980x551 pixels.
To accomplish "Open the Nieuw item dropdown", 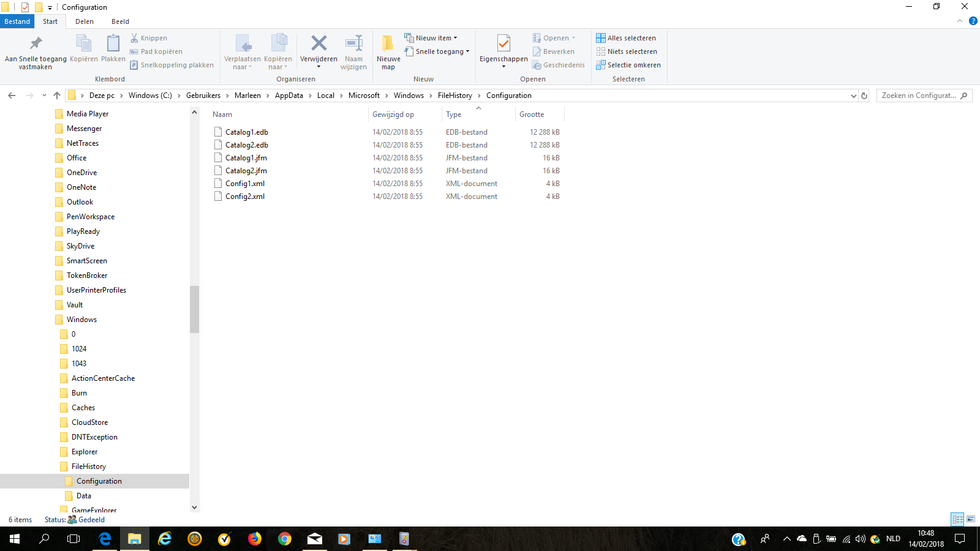I will [431, 38].
